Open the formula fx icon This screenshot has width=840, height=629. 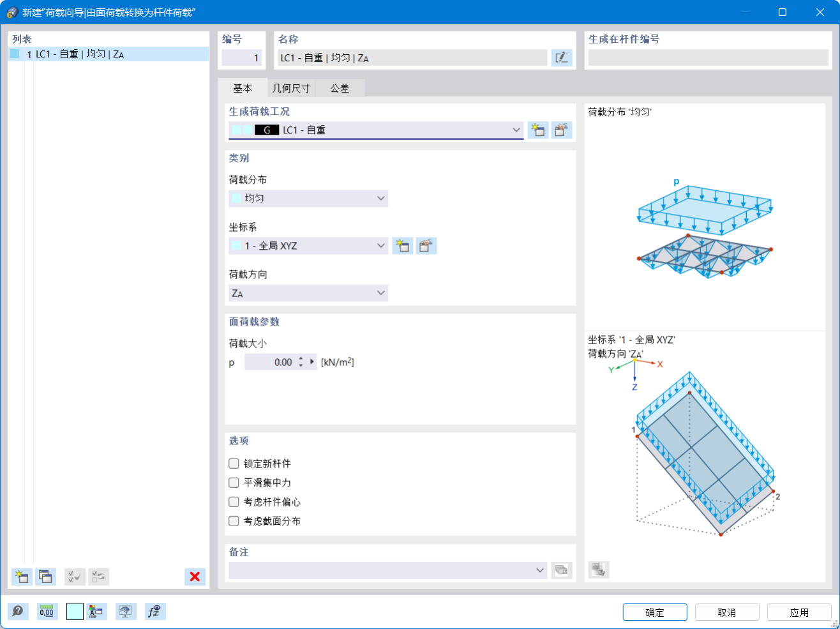[155, 611]
